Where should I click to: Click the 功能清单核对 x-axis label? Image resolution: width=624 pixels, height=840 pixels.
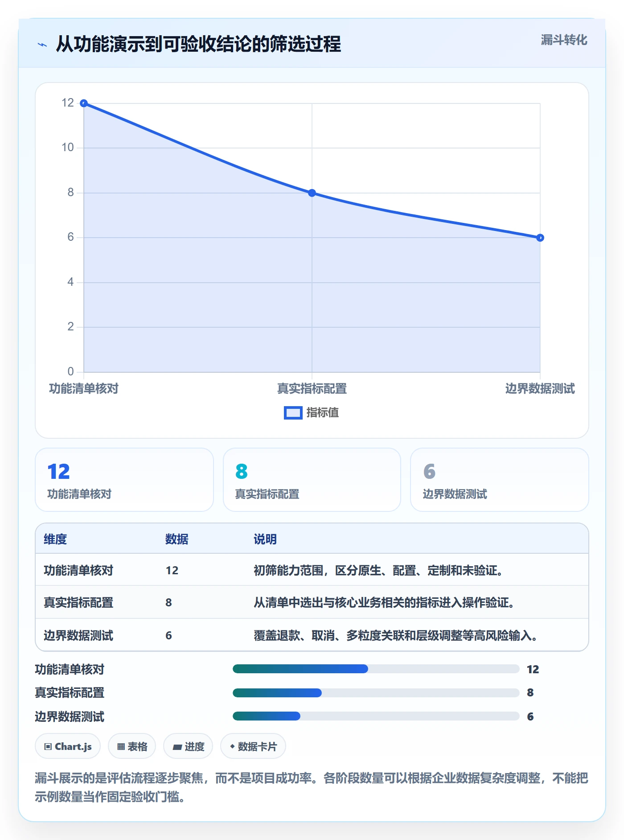click(x=84, y=389)
